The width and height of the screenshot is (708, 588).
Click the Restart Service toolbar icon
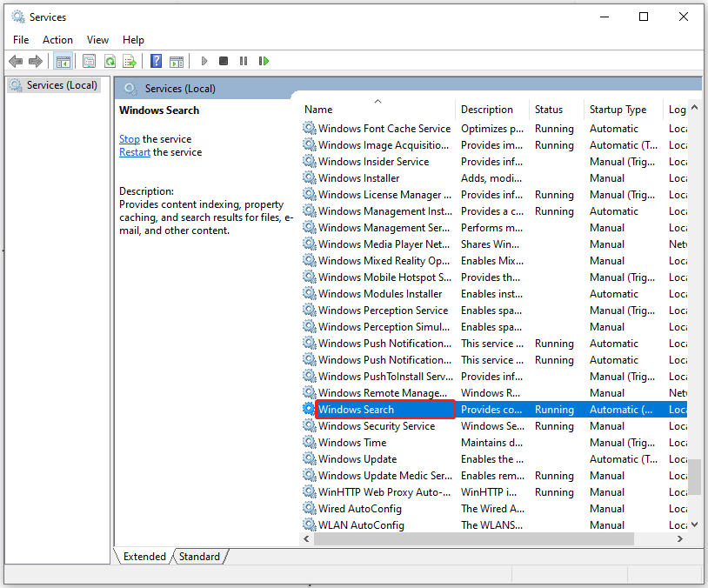264,61
